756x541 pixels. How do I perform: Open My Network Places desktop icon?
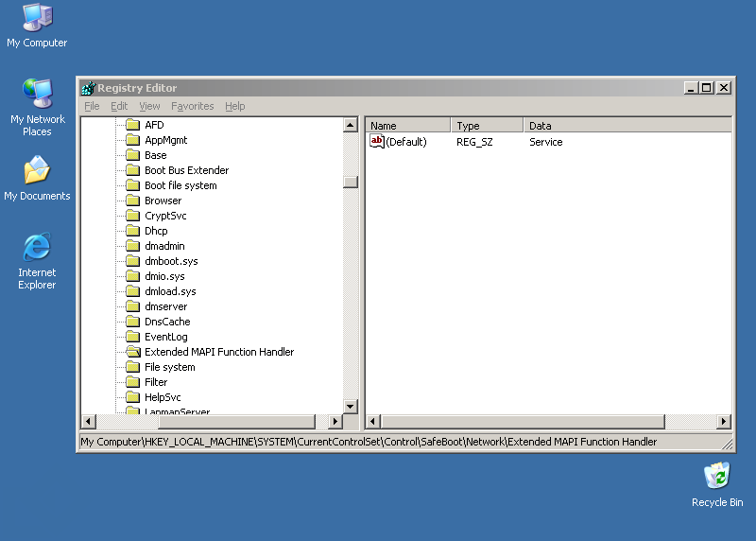pyautogui.click(x=37, y=107)
